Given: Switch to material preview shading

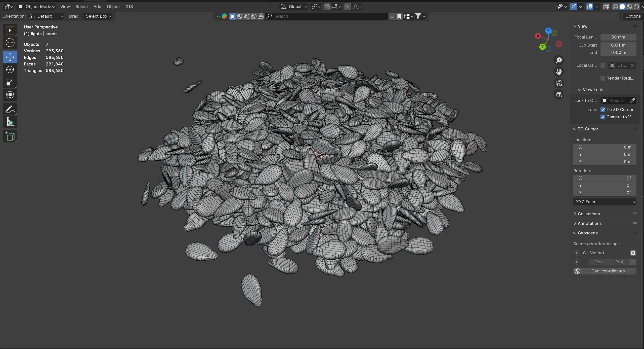Looking at the screenshot, I should coord(629,7).
